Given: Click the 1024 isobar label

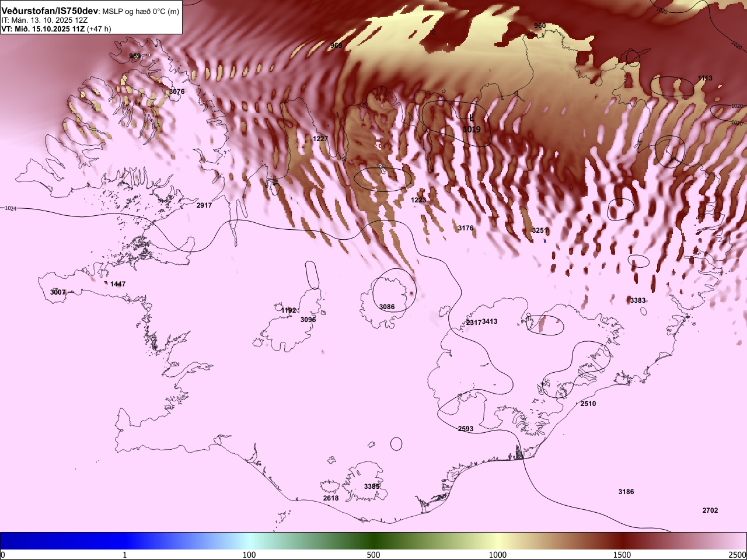Looking at the screenshot, I should 11,208.
